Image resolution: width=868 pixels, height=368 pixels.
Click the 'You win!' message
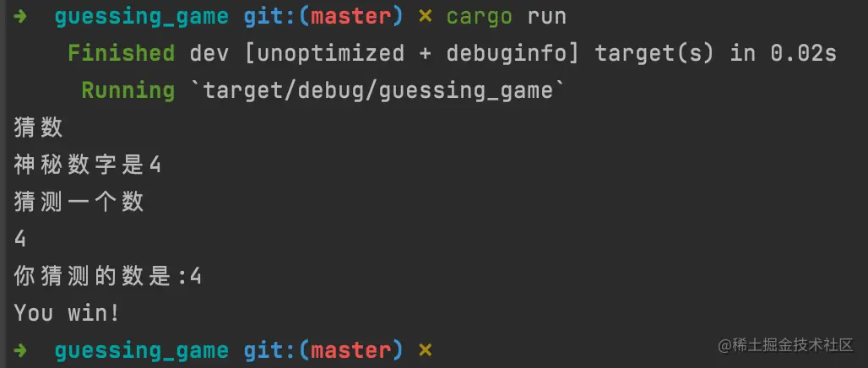[x=67, y=313]
